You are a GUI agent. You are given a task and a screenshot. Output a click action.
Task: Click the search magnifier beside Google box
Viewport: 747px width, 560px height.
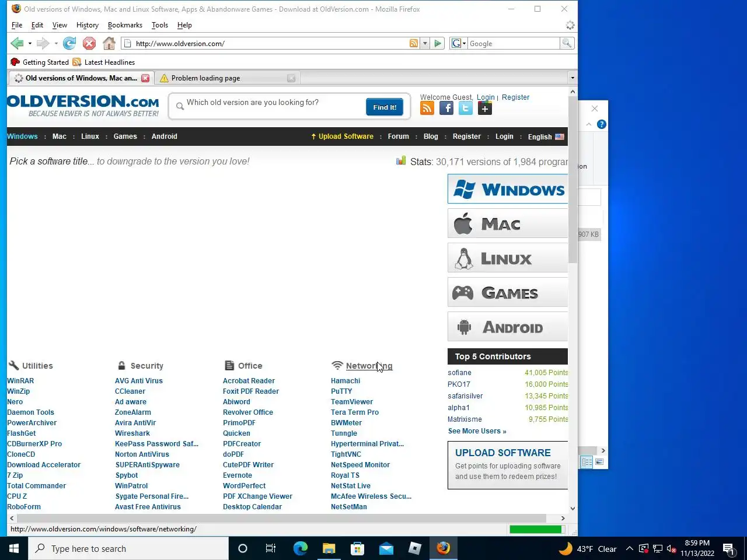[567, 43]
